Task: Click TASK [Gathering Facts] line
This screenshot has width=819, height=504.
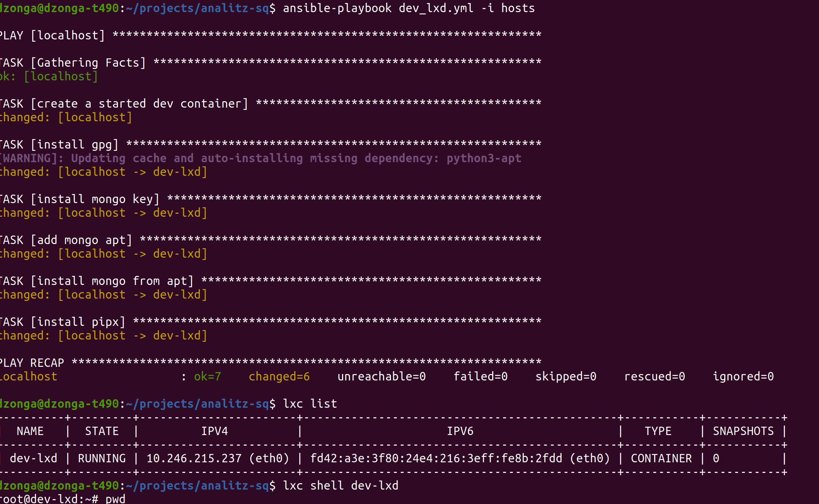Action: point(271,63)
